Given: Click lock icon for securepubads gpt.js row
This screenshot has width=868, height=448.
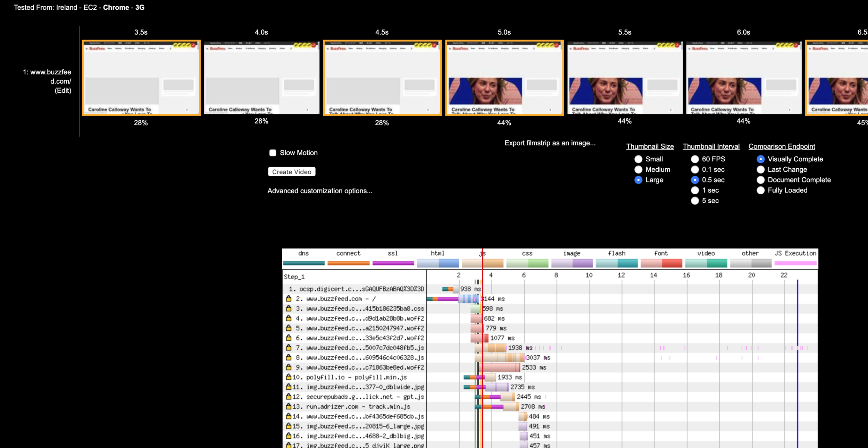Looking at the screenshot, I should point(289,396).
